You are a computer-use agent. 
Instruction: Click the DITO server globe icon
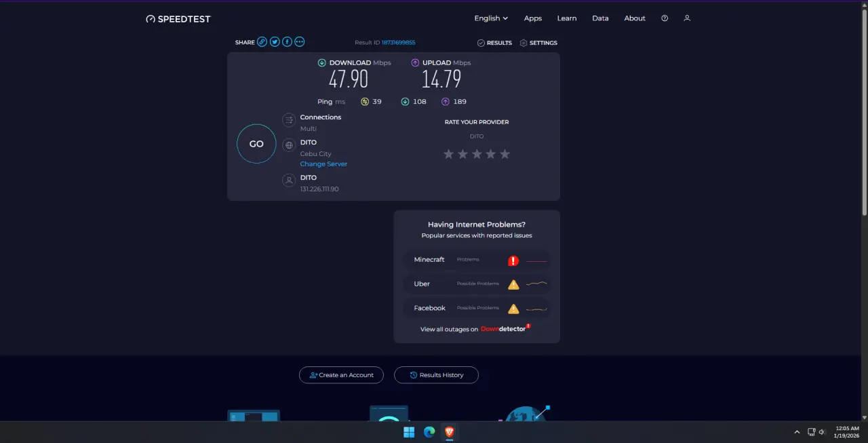(x=289, y=145)
